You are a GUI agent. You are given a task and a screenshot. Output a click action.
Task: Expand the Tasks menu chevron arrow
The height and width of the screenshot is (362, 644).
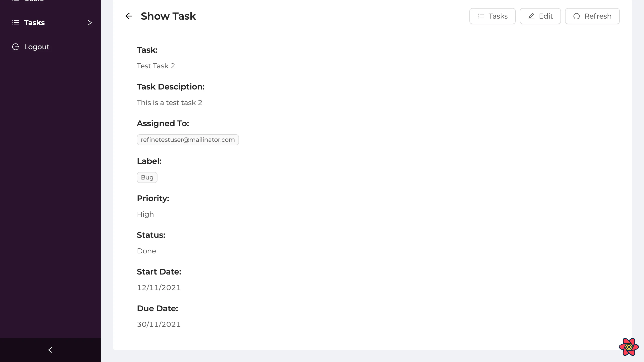[x=90, y=23]
